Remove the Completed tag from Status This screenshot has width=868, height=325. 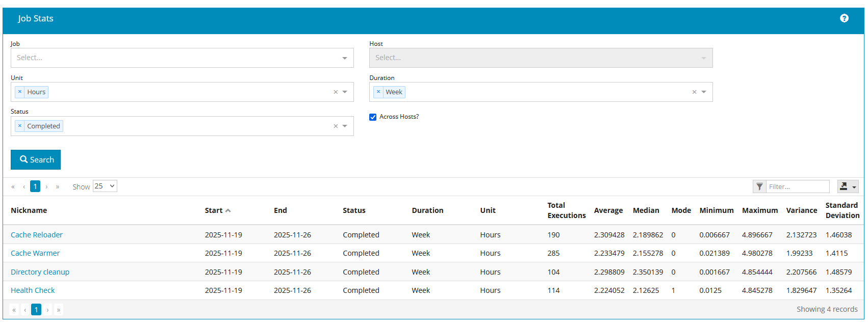coord(20,126)
